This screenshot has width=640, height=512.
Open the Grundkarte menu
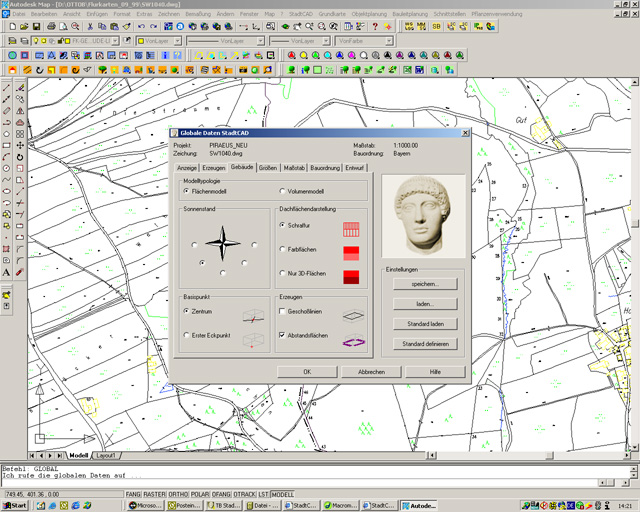click(x=332, y=15)
